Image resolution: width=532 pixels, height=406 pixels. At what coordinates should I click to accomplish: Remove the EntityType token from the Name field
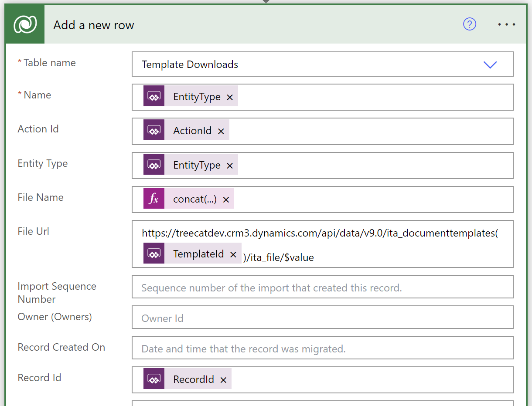point(230,97)
